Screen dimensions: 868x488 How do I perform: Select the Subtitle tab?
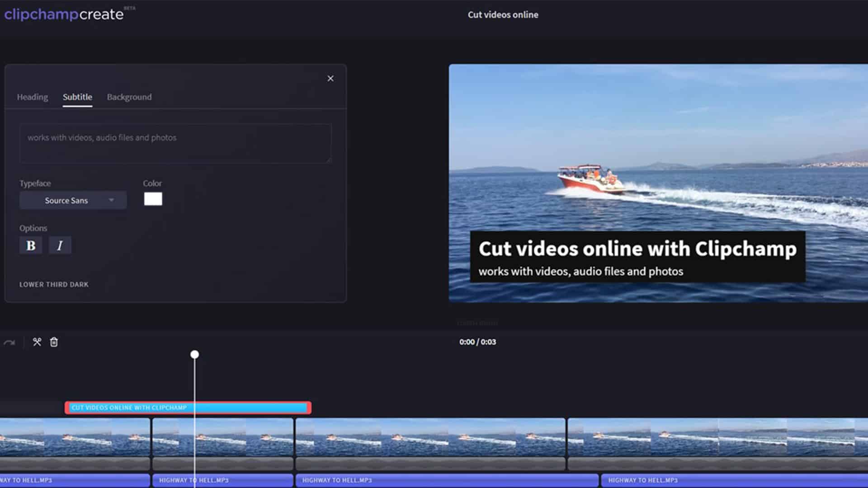pyautogui.click(x=77, y=97)
